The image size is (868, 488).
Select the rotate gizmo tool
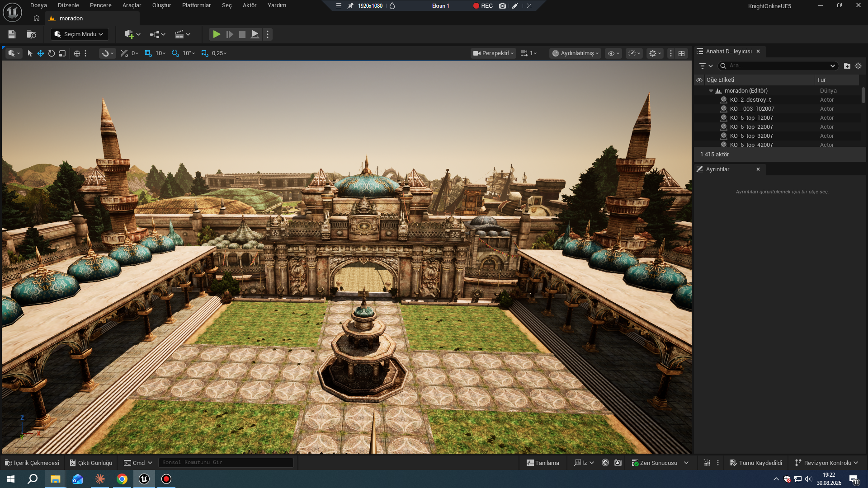52,53
